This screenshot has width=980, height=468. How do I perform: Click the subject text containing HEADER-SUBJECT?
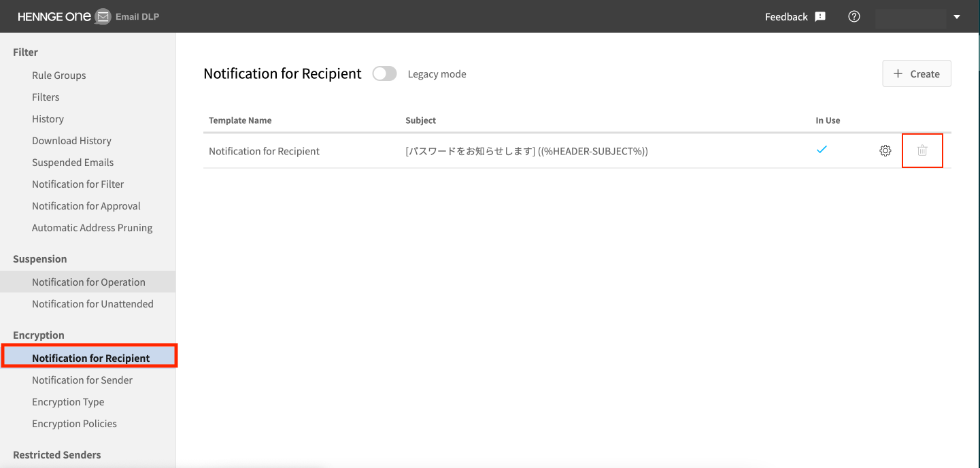[526, 151]
